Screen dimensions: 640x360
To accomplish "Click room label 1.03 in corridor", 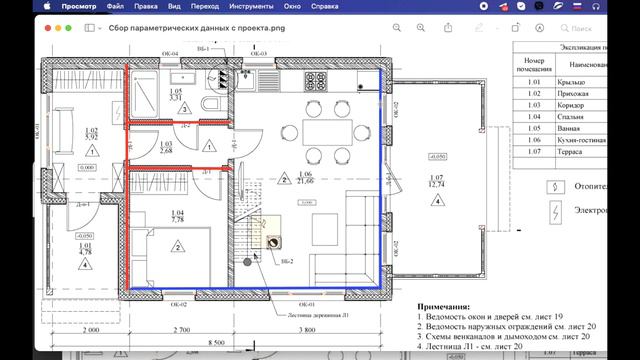I will (x=166, y=144).
